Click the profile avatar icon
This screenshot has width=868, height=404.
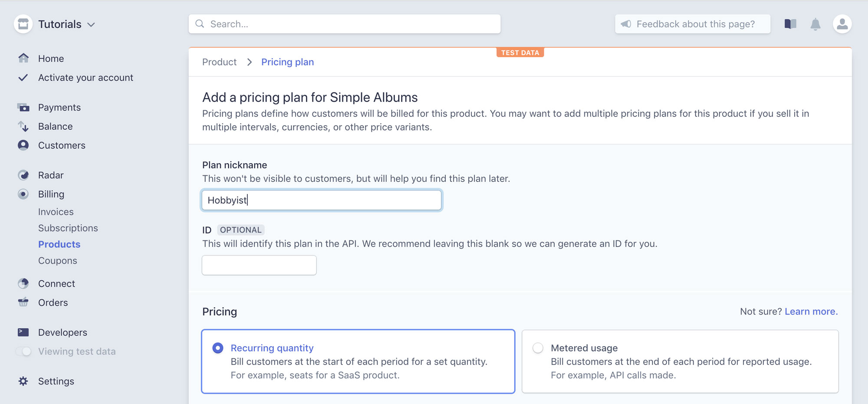pos(842,24)
